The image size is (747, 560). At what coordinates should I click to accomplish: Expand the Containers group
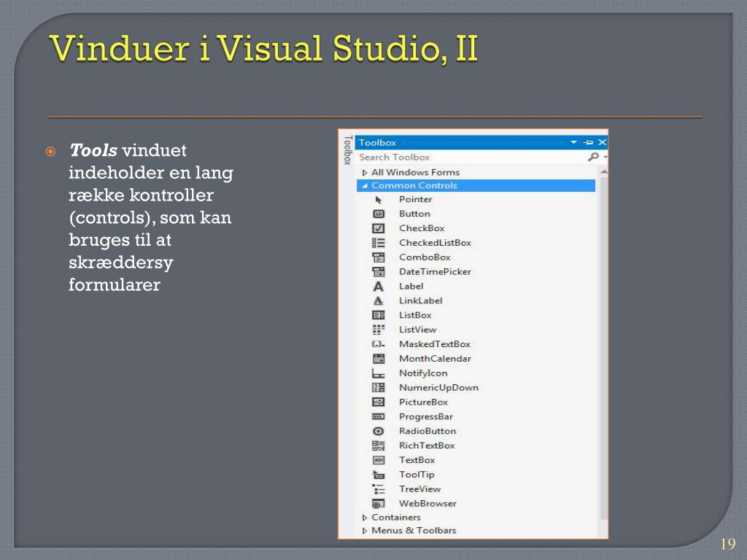click(x=365, y=518)
